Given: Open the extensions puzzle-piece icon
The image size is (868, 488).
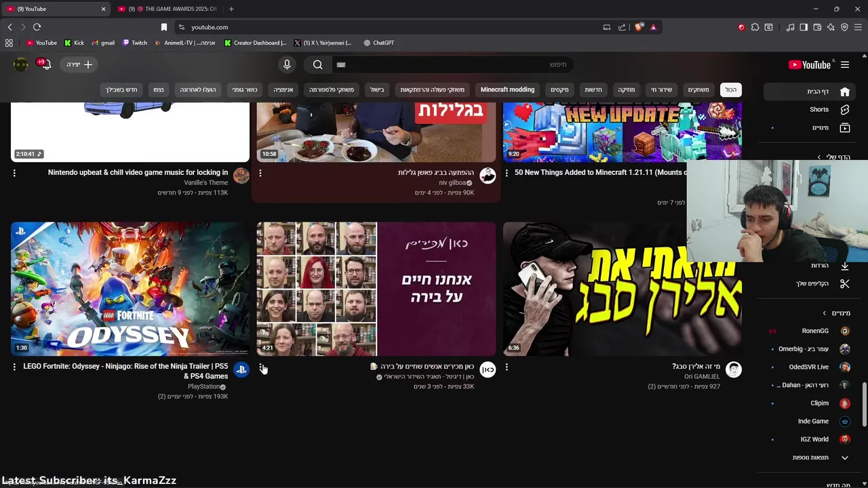Looking at the screenshot, I should (x=755, y=27).
